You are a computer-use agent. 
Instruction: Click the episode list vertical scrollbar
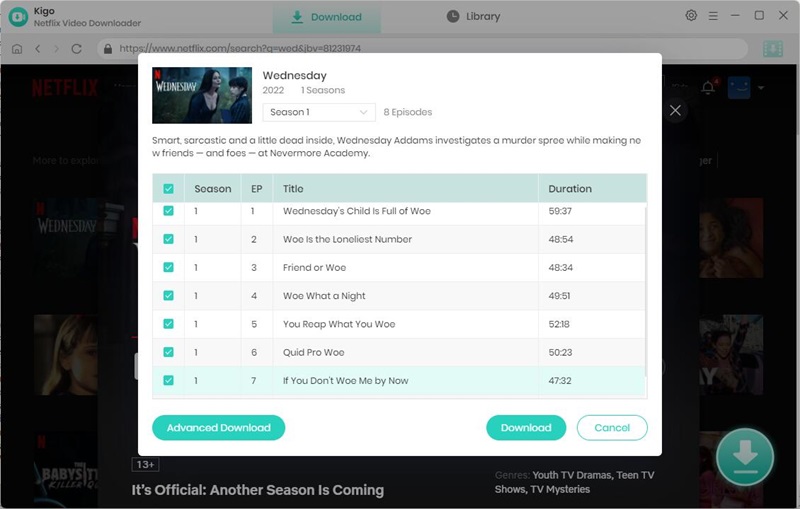point(645,291)
